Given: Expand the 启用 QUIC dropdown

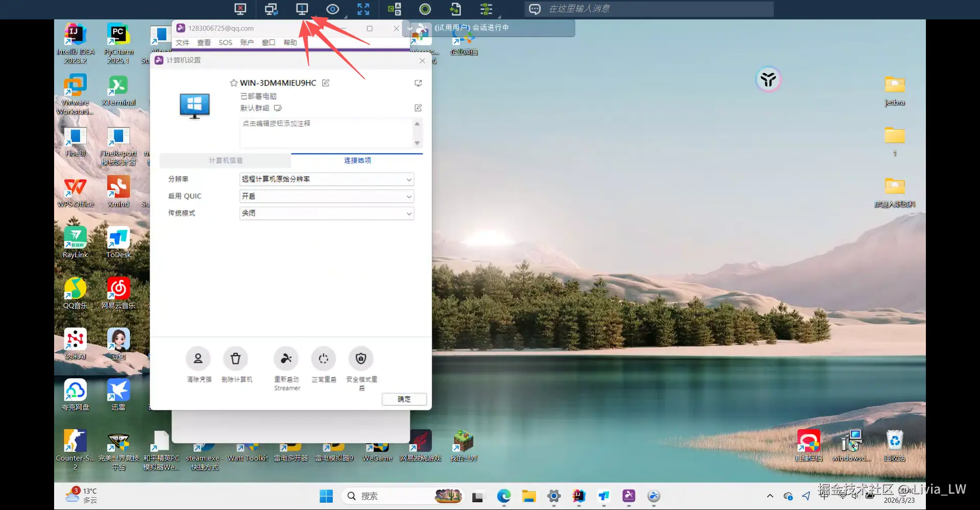Looking at the screenshot, I should pos(327,196).
